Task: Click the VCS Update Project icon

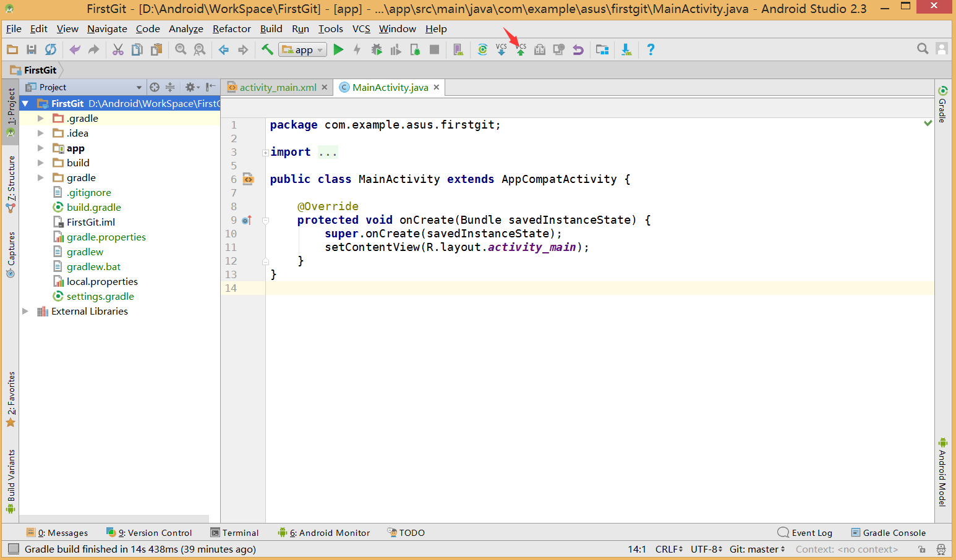Action: coord(501,50)
